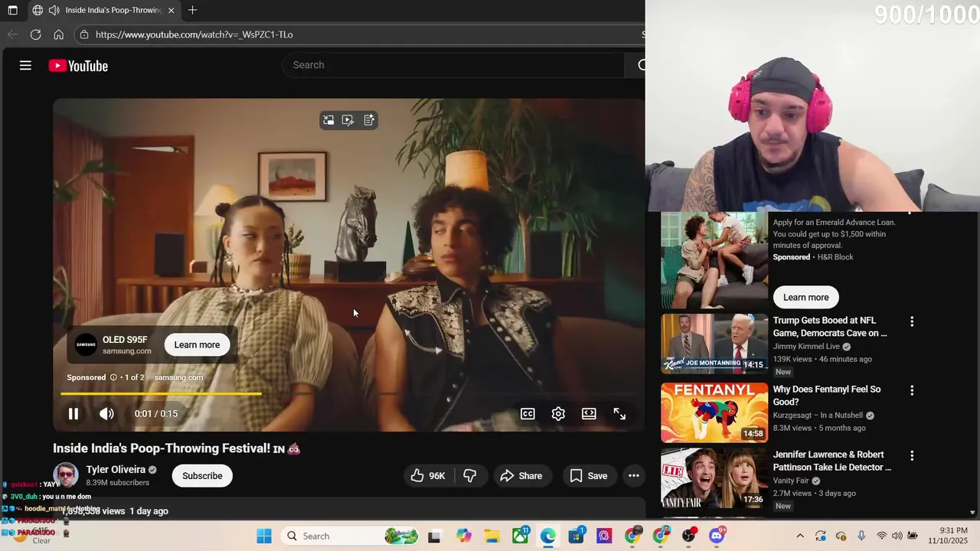Mute the tab via its speaker icon

(x=54, y=11)
